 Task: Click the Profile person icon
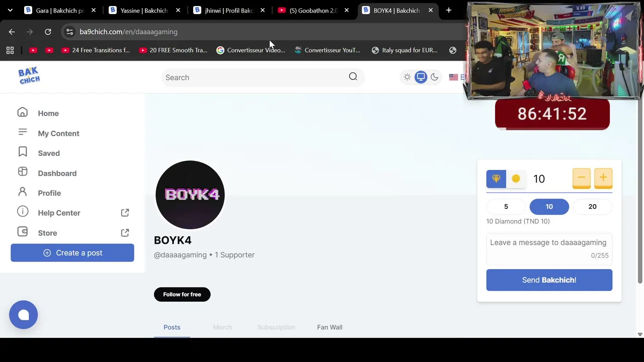[23, 192]
